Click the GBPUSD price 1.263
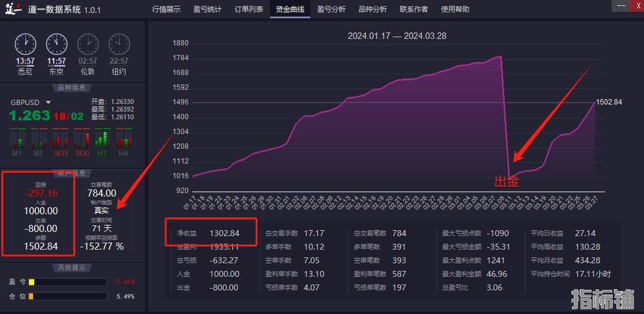Screen dimensions: 644x314 coord(29,116)
